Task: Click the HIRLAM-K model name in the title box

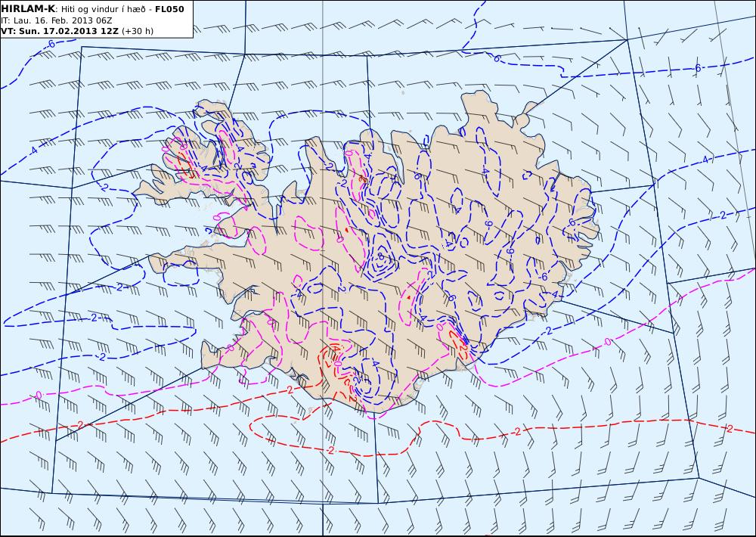Action: (x=28, y=9)
